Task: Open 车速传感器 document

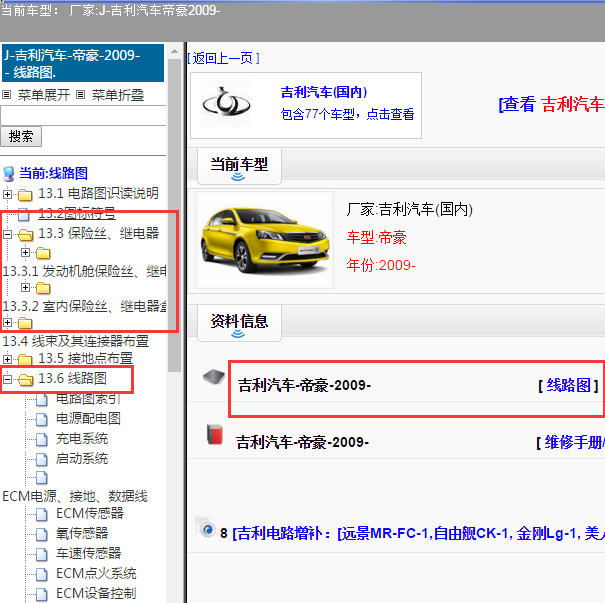Action: 88,553
